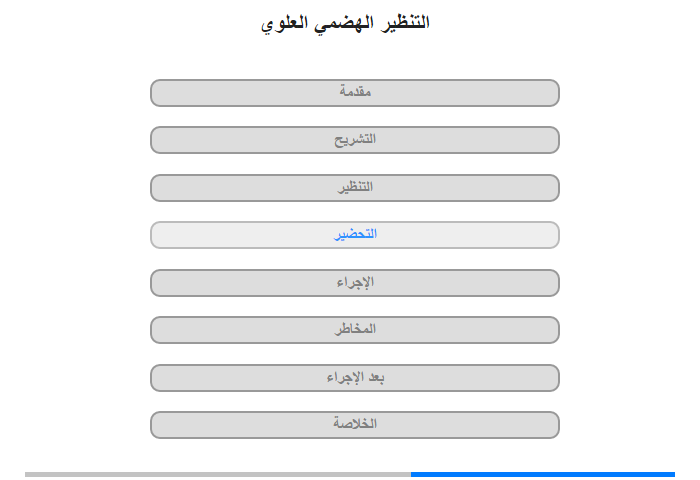Image resolution: width=700 pixels, height=480 pixels.
Task: Open the مقدمة (Introduction) section
Action: click(x=355, y=93)
